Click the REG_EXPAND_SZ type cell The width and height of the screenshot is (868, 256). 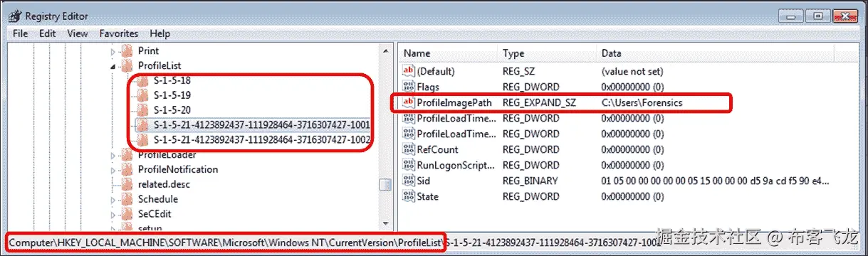pyautogui.click(x=540, y=102)
